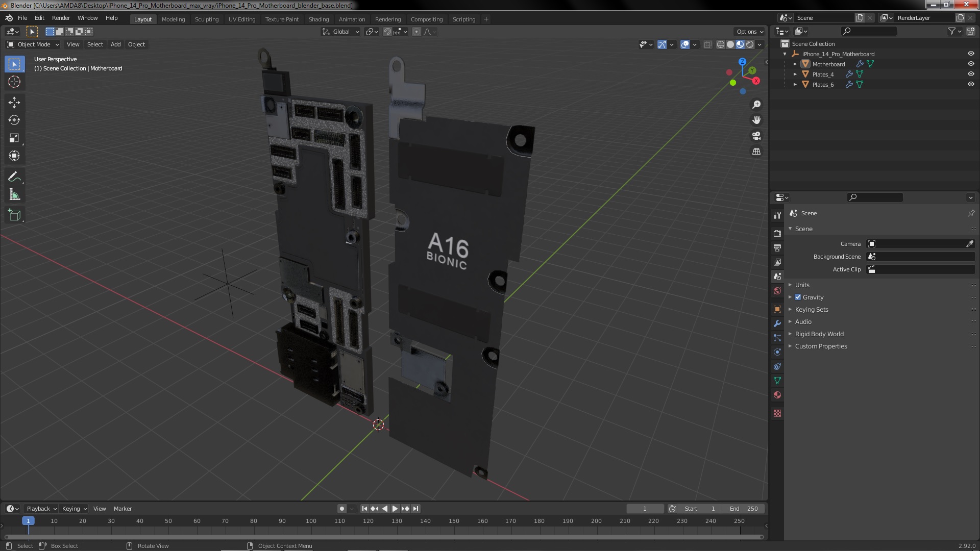Open the Output properties tab

pyautogui.click(x=777, y=247)
